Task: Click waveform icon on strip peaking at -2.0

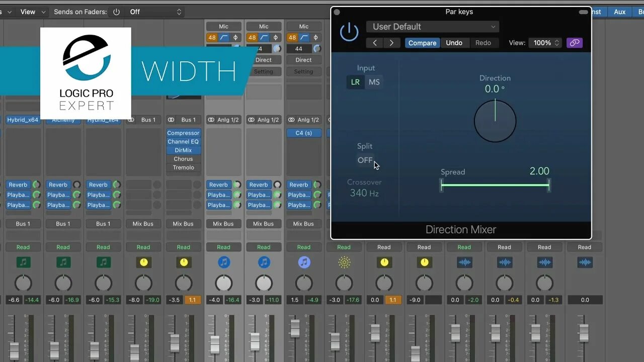Action: (464, 262)
